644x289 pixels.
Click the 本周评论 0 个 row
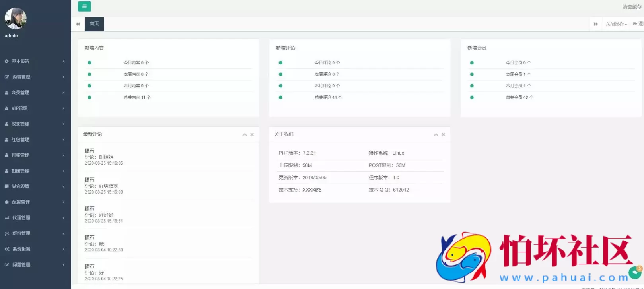coord(360,74)
